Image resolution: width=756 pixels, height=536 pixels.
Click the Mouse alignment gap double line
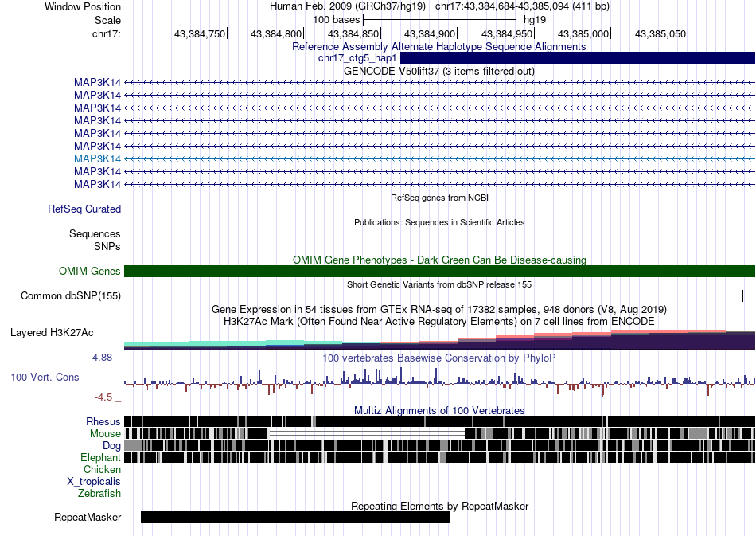(366, 433)
